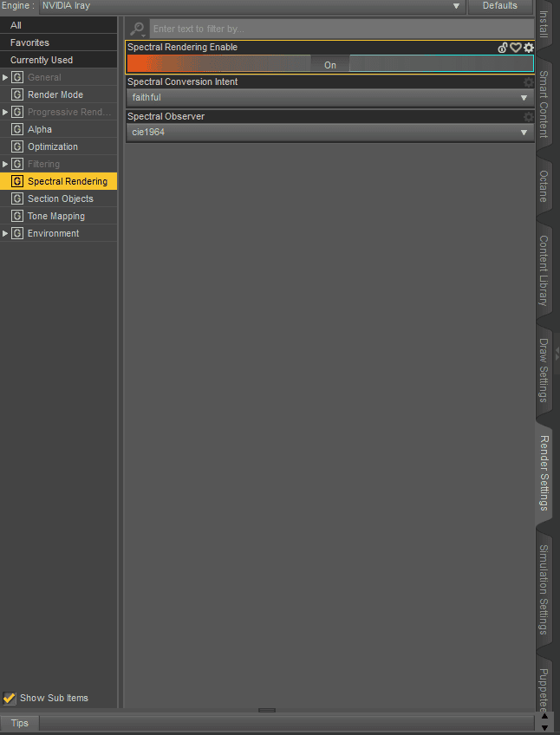Image resolution: width=560 pixels, height=735 pixels.
Task: Select the All category
Action: click(x=59, y=25)
